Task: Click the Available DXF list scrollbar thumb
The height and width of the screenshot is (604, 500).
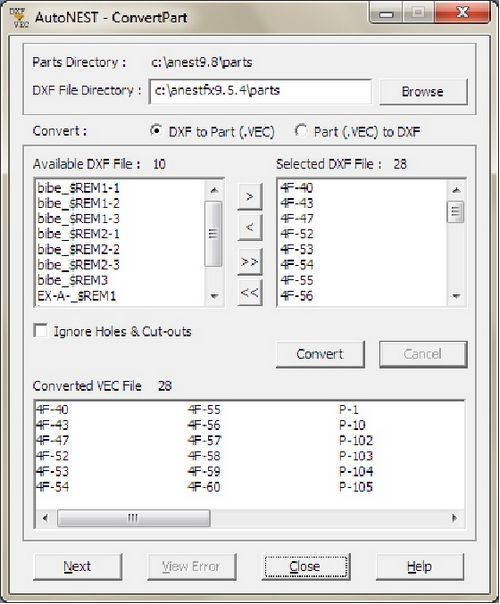Action: 213,233
